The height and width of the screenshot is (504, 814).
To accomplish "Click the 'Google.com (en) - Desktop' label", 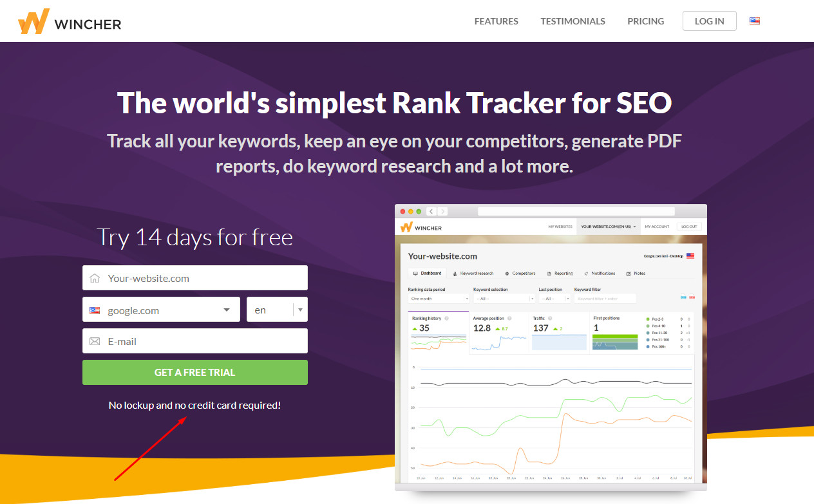I will pyautogui.click(x=663, y=256).
